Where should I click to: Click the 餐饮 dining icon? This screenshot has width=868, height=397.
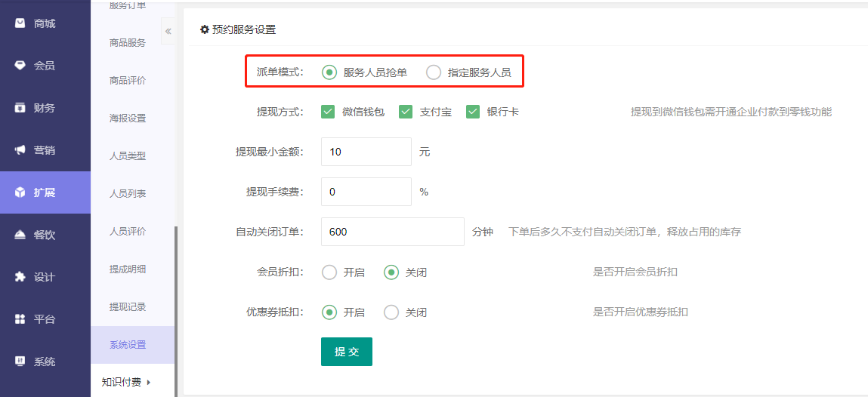[x=20, y=235]
